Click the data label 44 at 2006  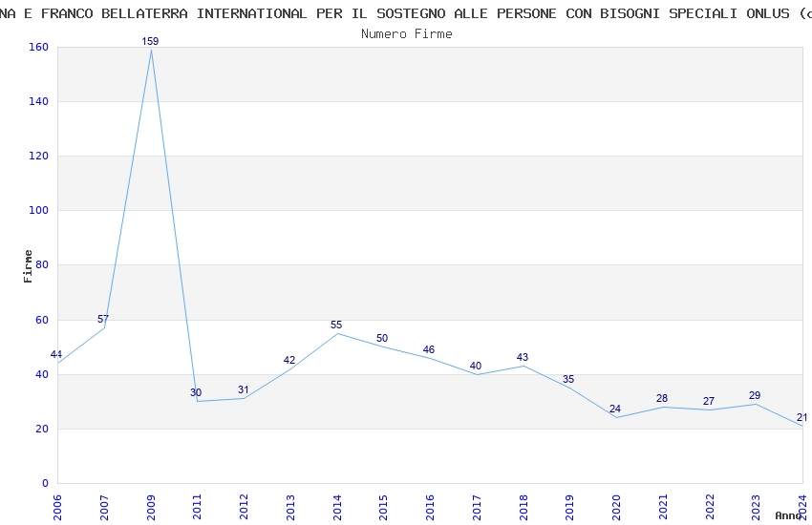pyautogui.click(x=56, y=354)
